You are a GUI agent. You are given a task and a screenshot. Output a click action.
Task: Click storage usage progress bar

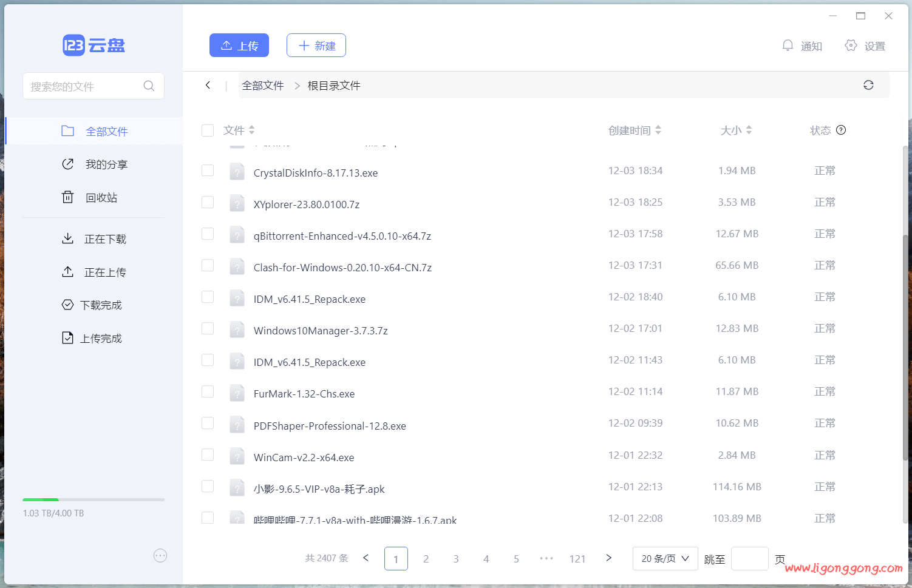(x=94, y=499)
